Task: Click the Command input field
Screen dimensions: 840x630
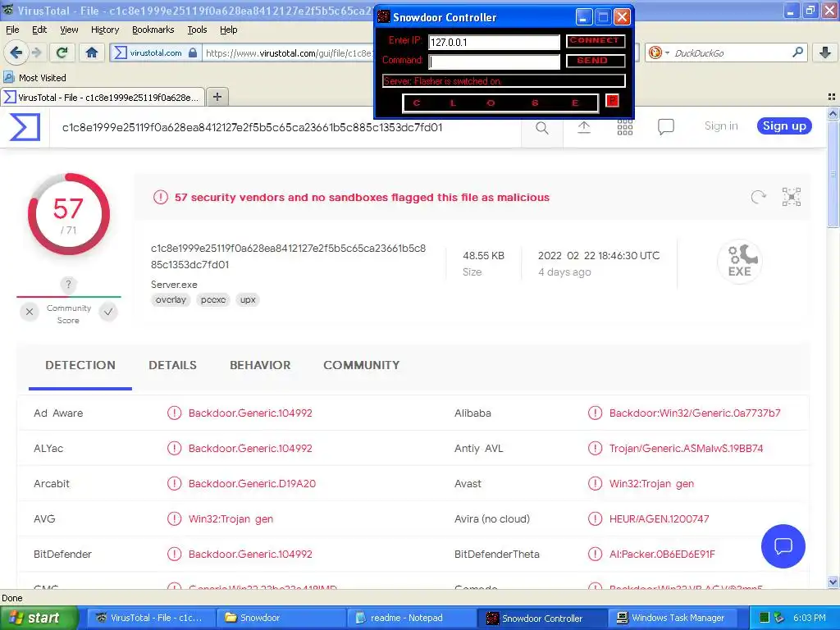Action: point(494,62)
